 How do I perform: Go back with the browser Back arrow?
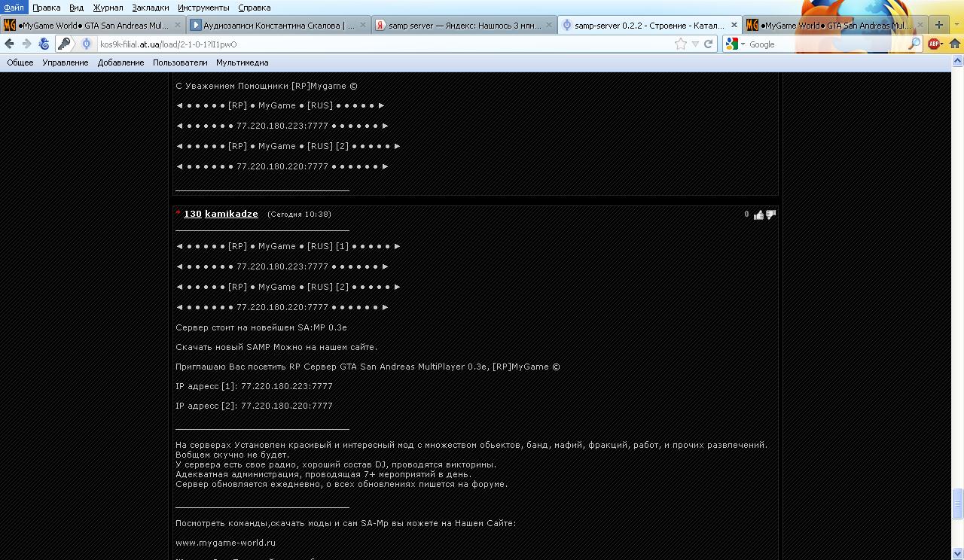(x=10, y=44)
